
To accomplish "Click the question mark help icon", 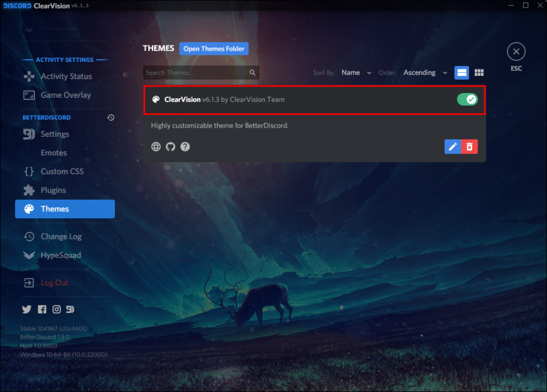I will [x=185, y=146].
